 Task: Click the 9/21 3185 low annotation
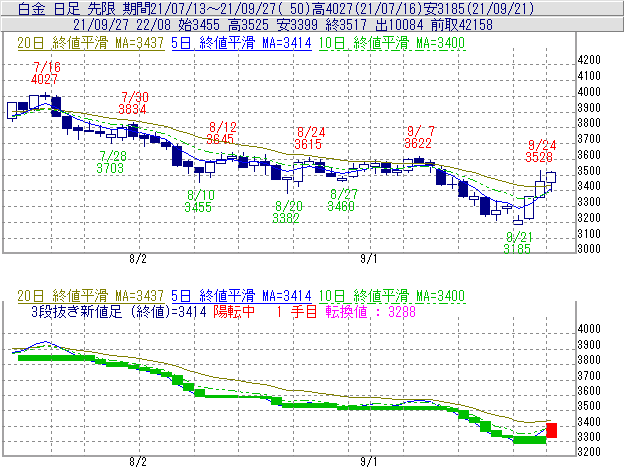coord(518,243)
